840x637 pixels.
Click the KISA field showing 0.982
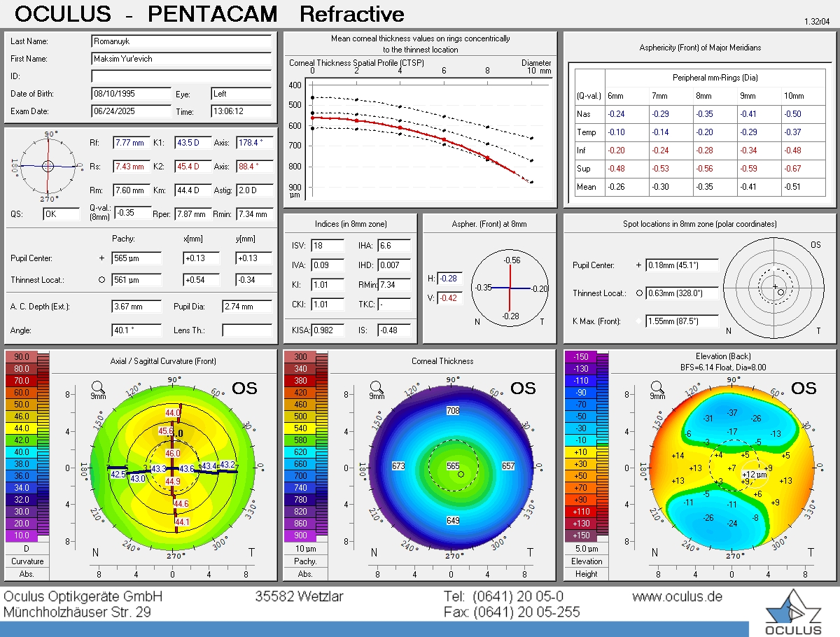[328, 330]
